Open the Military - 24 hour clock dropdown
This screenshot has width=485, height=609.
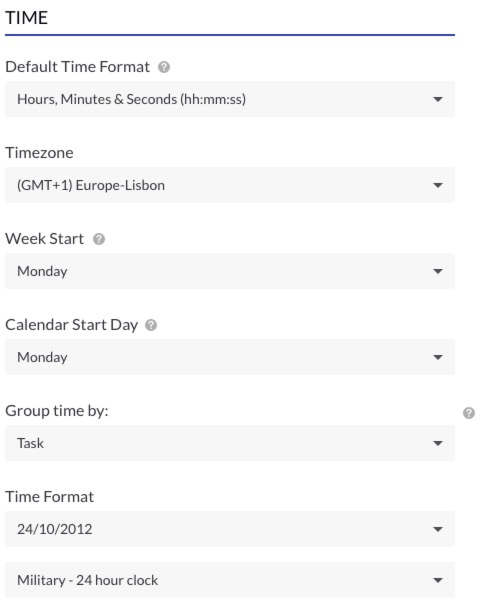(230, 580)
